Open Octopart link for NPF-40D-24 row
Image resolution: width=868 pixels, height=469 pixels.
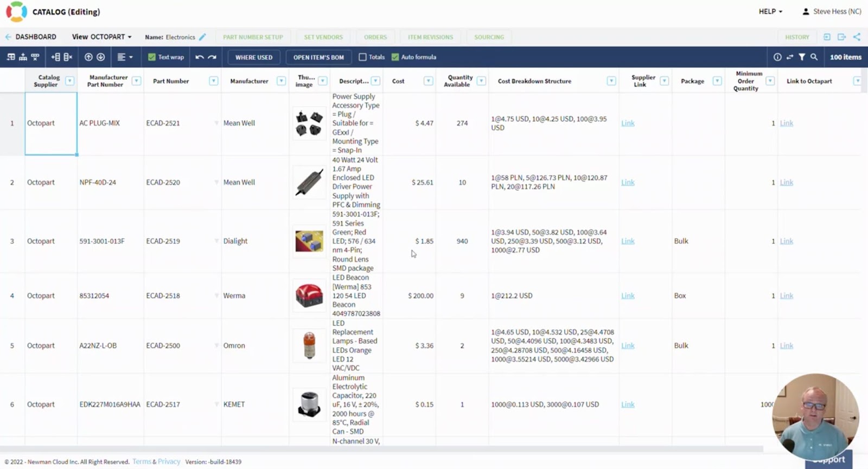786,182
